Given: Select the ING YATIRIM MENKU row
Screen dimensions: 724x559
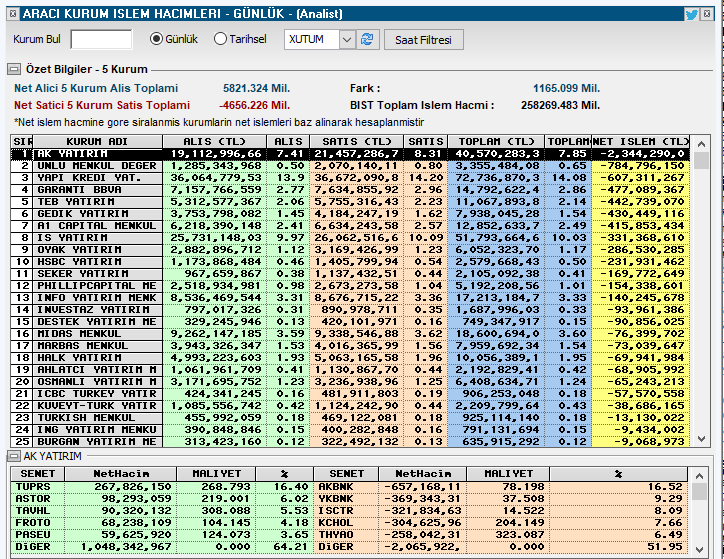Looking at the screenshot, I should pos(350,430).
